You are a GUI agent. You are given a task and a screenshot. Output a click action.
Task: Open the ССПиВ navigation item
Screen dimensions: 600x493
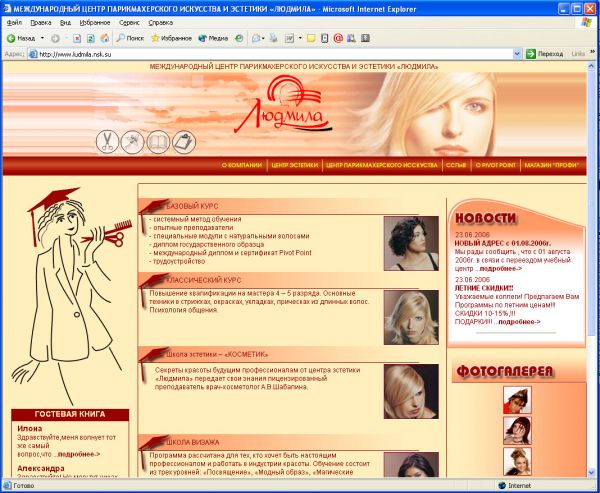(x=456, y=165)
